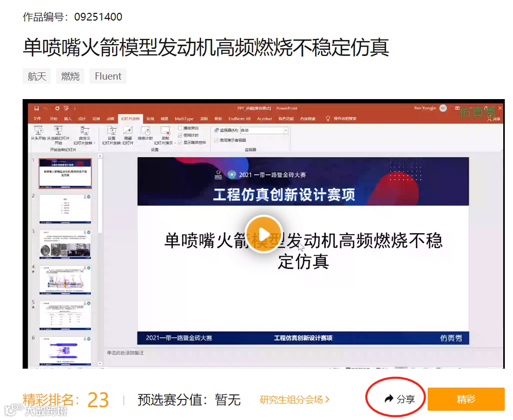Click the slideshow-from-start quick access icon
Image resolution: width=513 pixels, height=420 pixels.
tap(66, 108)
